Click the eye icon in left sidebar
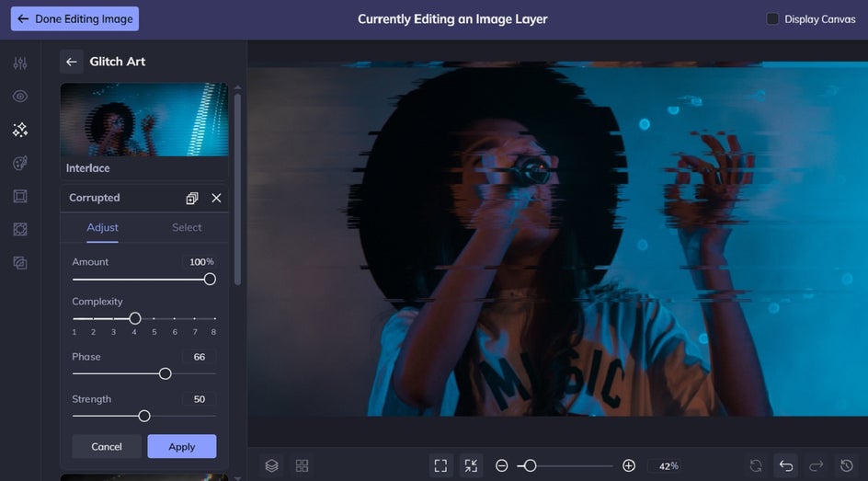The width and height of the screenshot is (868, 481). click(20, 97)
